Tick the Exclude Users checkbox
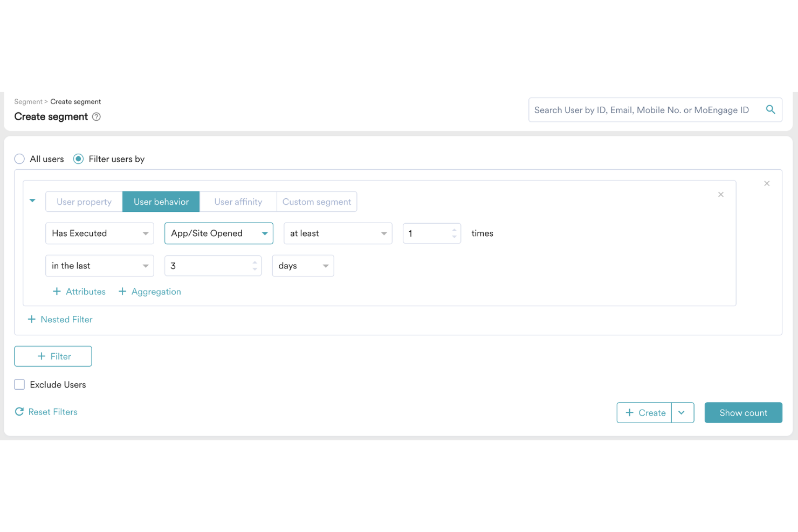The height and width of the screenshot is (532, 798). point(19,385)
